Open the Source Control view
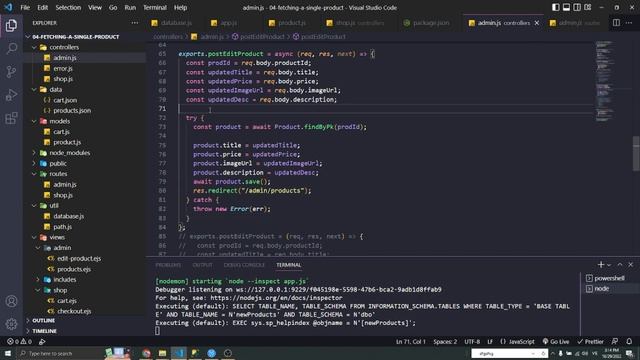Screen dimensions: 640x360 (x=11, y=72)
